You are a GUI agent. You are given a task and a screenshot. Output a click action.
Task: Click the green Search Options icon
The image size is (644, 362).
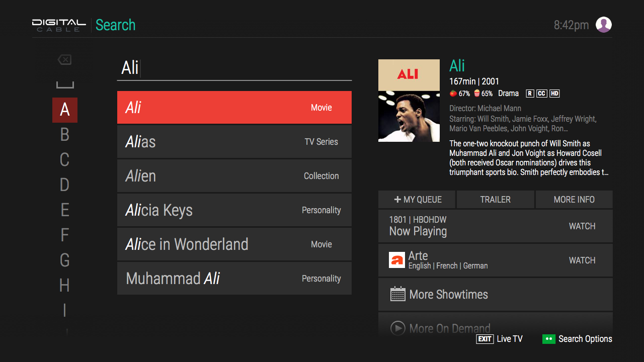pos(548,339)
